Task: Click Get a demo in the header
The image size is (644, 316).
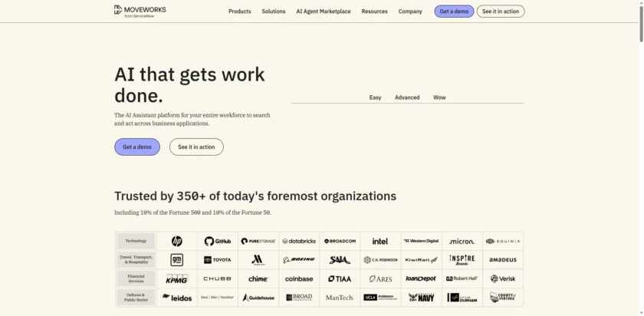Action: 454,12
